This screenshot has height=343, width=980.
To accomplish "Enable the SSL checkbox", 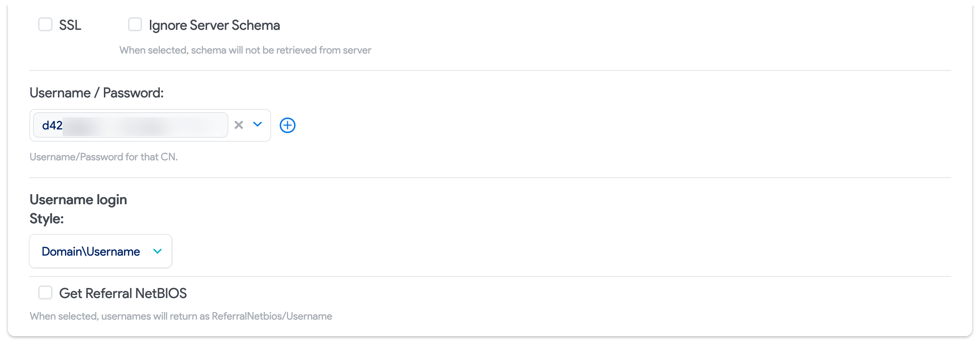I will coord(45,25).
